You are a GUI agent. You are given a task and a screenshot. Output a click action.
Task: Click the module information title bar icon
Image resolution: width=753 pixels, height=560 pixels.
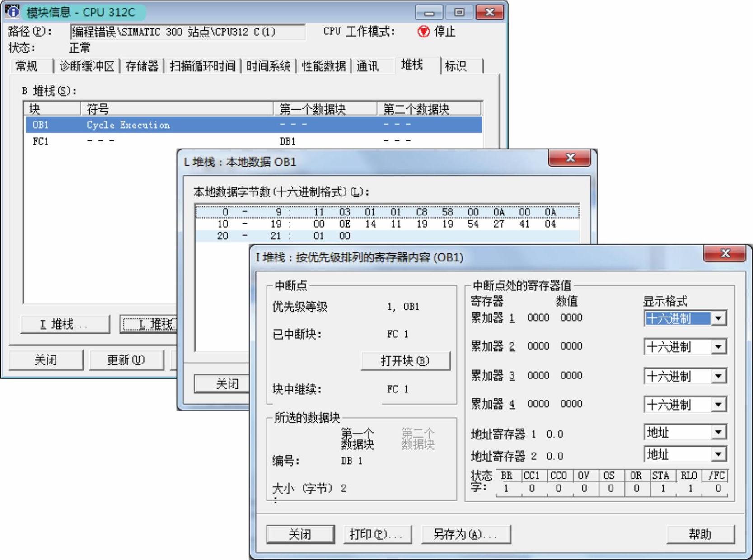click(12, 12)
